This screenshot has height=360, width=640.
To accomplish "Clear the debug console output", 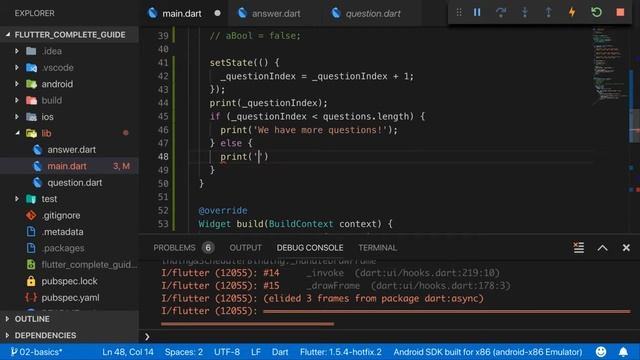I will (x=578, y=247).
